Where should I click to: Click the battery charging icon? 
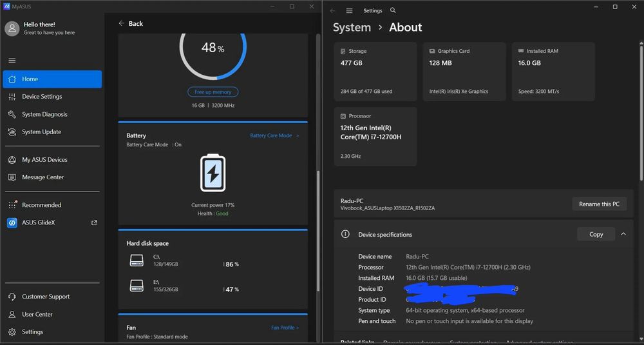point(213,173)
